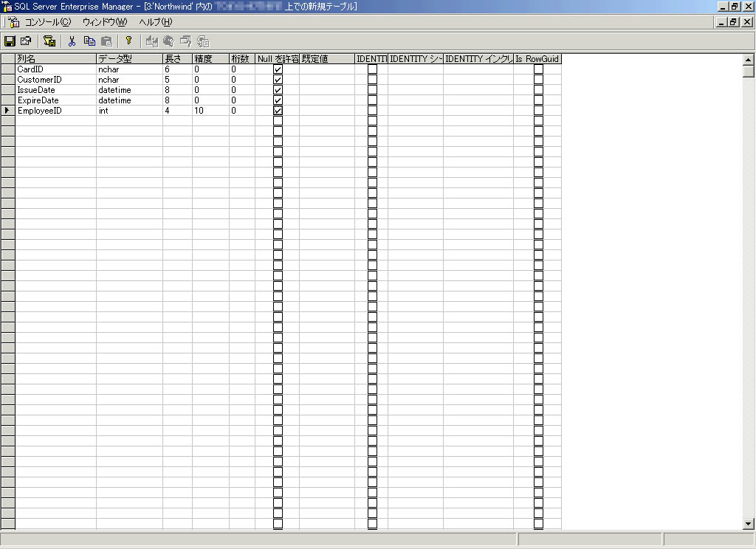Select the ExpireDate column name cell
Viewport: 756px width, 549px height.
56,100
